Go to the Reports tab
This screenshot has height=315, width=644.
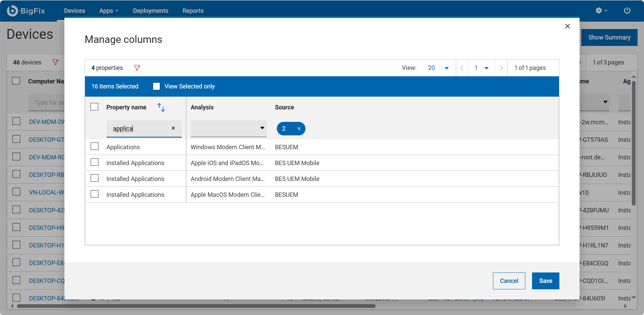(193, 11)
